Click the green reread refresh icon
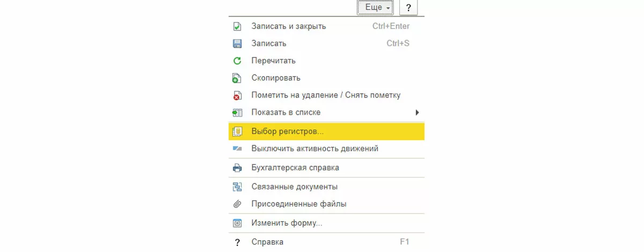Screen dimensions: 644x252 point(237,61)
